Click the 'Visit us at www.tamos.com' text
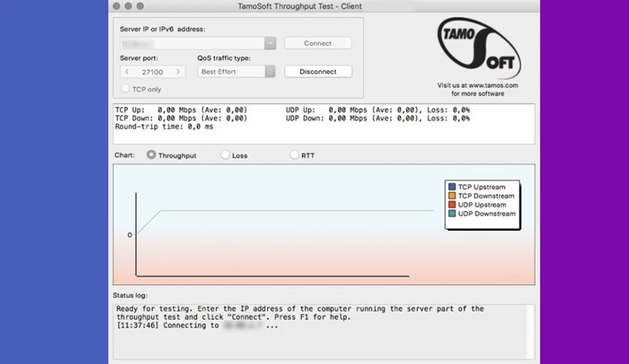This screenshot has height=364, width=629. coord(478,85)
